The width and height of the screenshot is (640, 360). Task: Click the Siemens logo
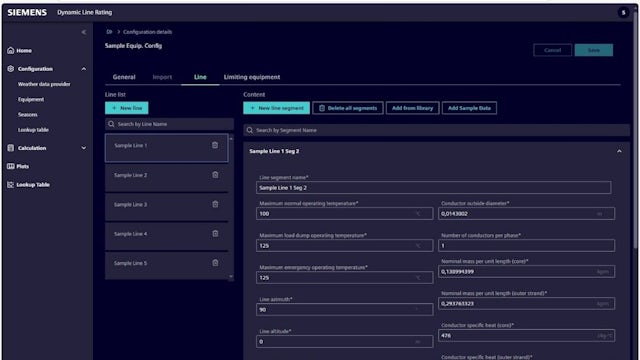tap(27, 13)
